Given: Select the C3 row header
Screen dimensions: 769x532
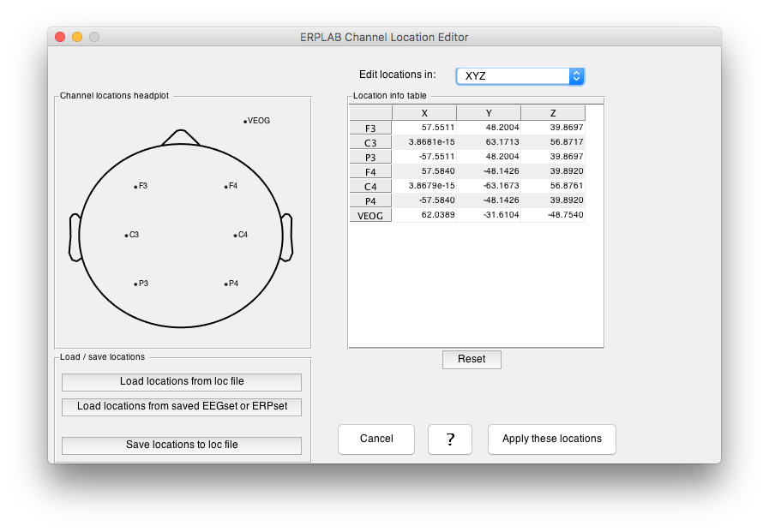Looking at the screenshot, I should 370,142.
